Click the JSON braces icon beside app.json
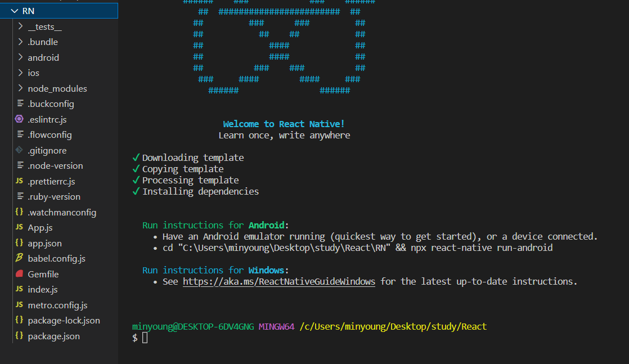629x364 pixels. 19,243
